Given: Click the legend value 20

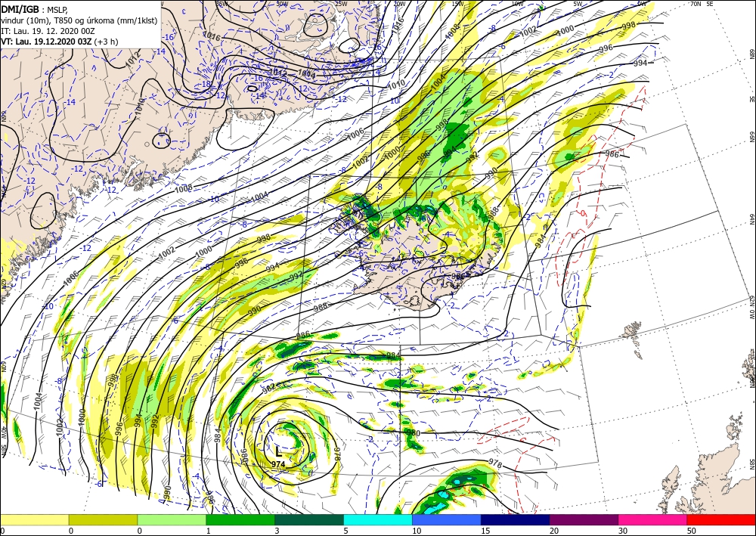Looking at the screenshot, I should click(x=554, y=531).
